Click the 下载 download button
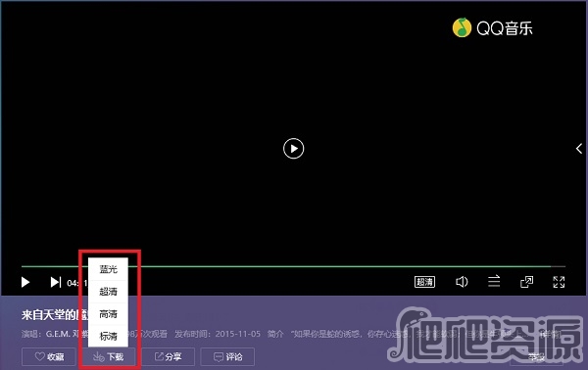The height and width of the screenshot is (370, 588). (109, 357)
